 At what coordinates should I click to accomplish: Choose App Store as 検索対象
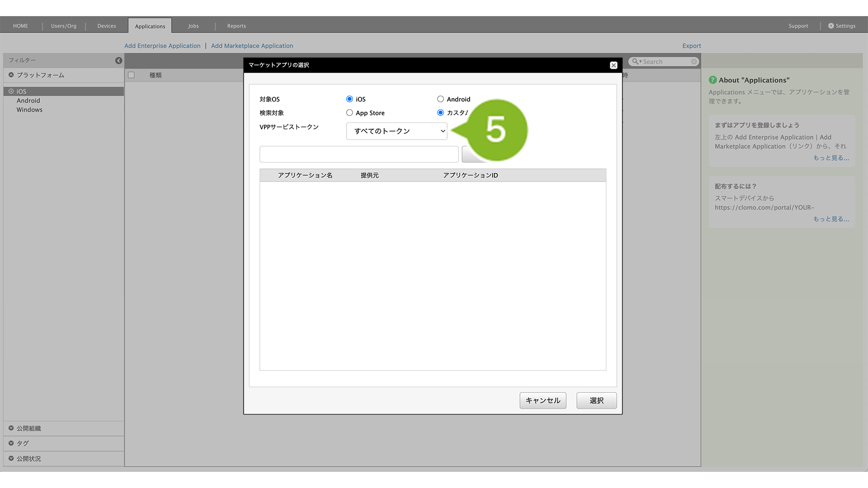tap(350, 113)
